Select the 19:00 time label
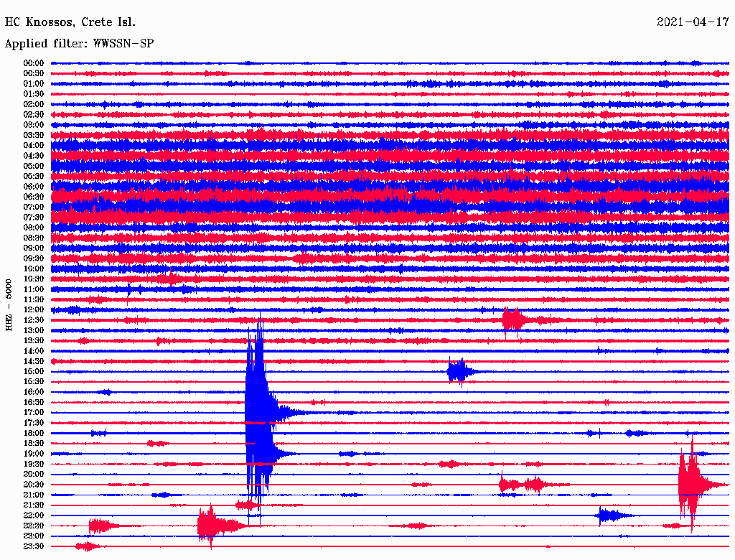This screenshot has height=560, width=735. point(34,454)
